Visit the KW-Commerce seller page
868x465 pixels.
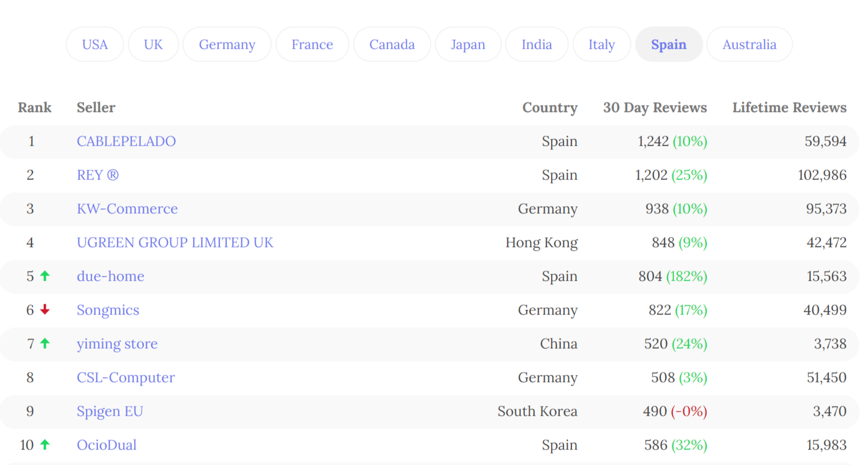click(x=127, y=209)
